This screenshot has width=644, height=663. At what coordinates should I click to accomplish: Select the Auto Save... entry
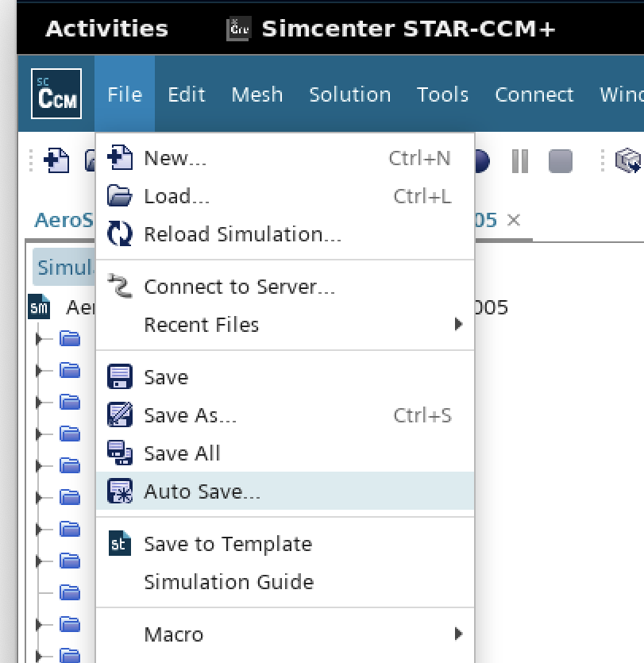tap(285, 491)
